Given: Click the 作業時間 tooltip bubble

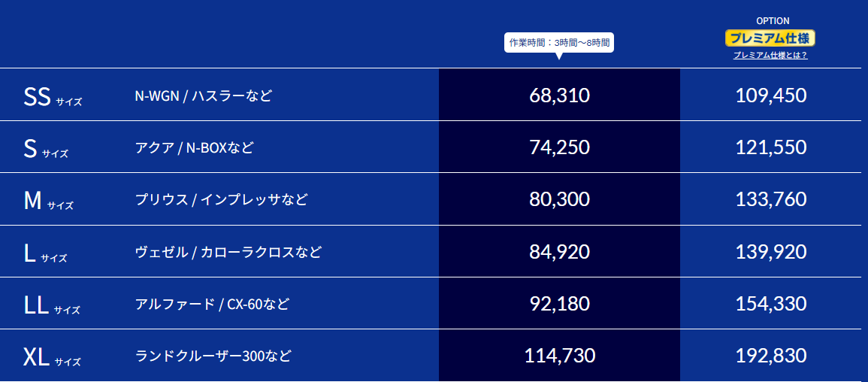Looking at the screenshot, I should [x=559, y=43].
